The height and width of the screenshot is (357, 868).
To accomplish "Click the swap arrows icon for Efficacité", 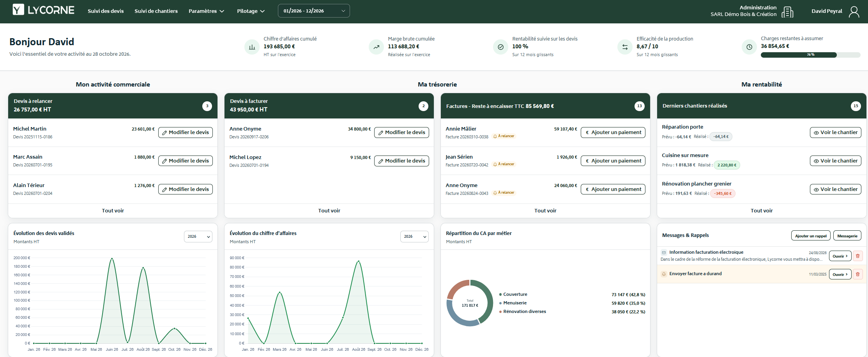I will (x=625, y=47).
